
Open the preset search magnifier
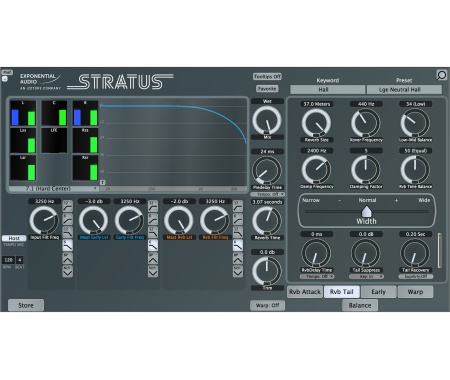coord(442,75)
